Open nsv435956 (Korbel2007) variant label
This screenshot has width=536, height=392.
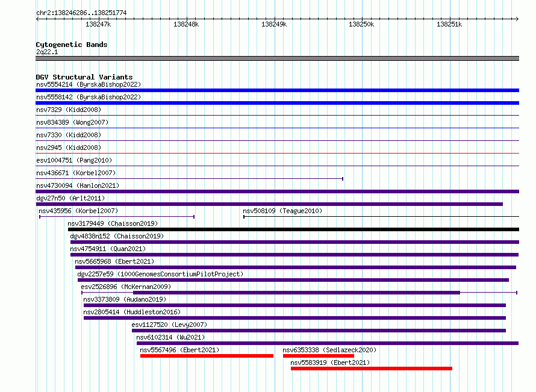pyautogui.click(x=78, y=211)
